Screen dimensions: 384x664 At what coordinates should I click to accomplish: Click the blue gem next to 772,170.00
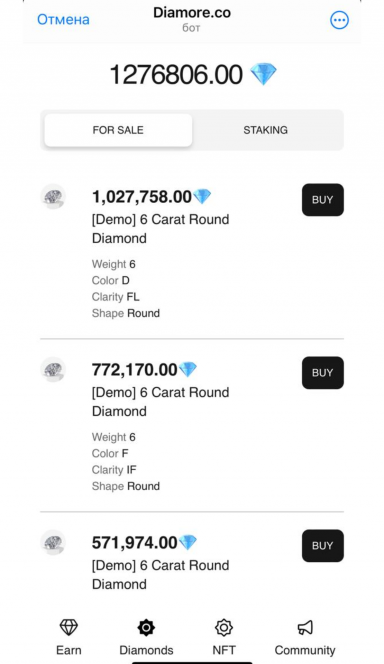(x=188, y=369)
